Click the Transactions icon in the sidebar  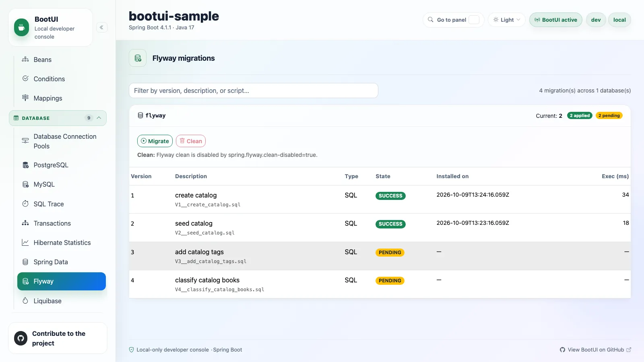pyautogui.click(x=25, y=223)
